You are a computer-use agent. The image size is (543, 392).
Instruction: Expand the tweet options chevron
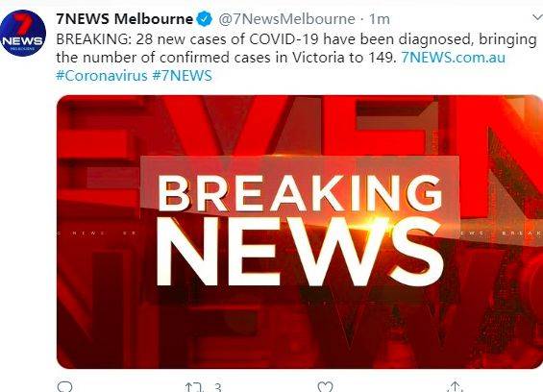coord(537,17)
